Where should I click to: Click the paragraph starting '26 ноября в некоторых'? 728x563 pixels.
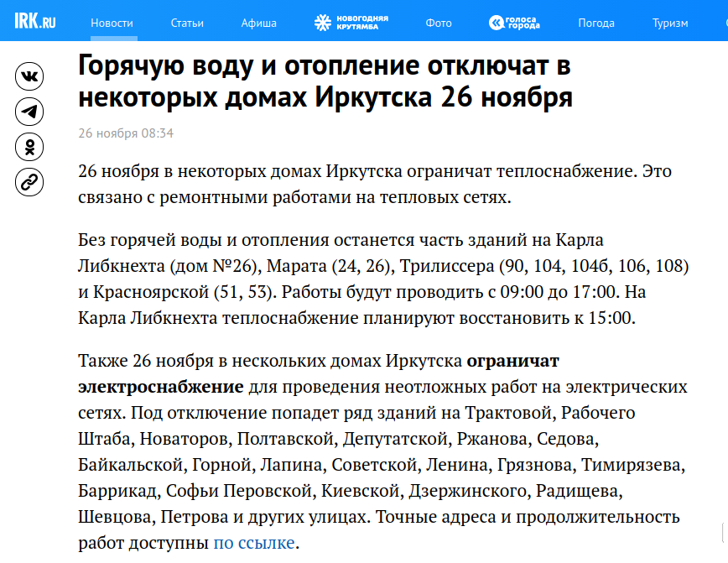click(x=375, y=184)
